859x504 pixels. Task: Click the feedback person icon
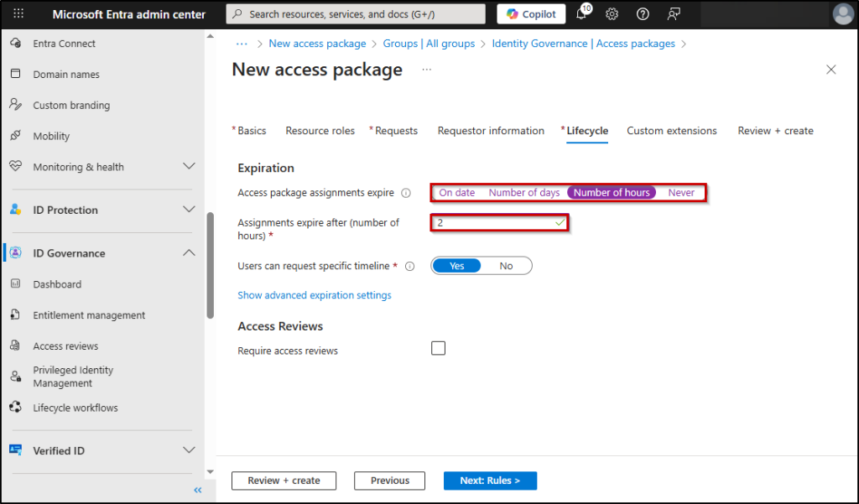[674, 14]
